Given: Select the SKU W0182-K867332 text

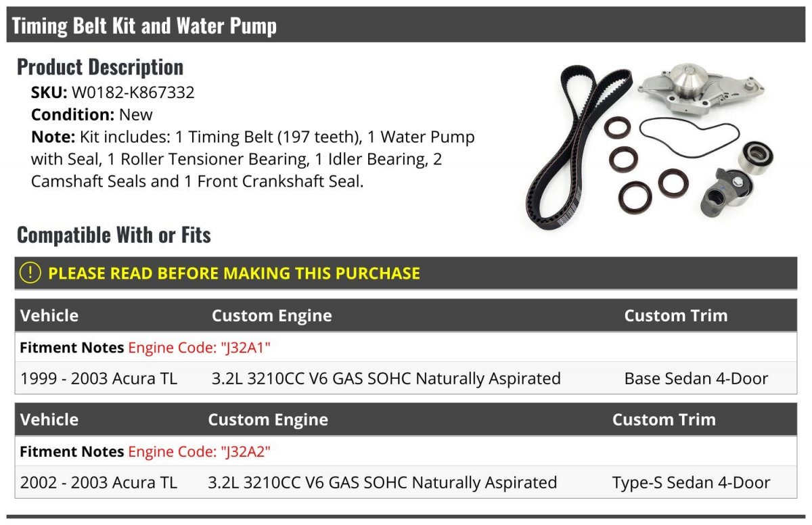Looking at the screenshot, I should click(112, 93).
